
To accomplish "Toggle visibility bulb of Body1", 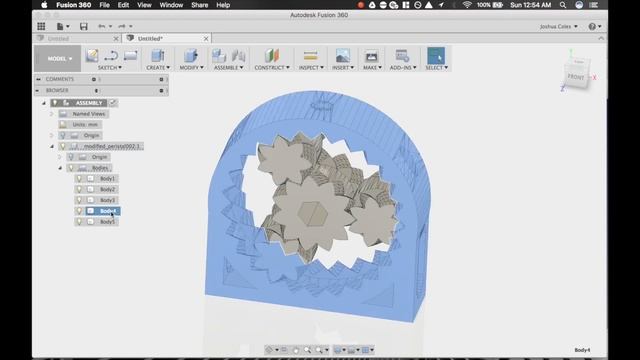I will [80, 179].
